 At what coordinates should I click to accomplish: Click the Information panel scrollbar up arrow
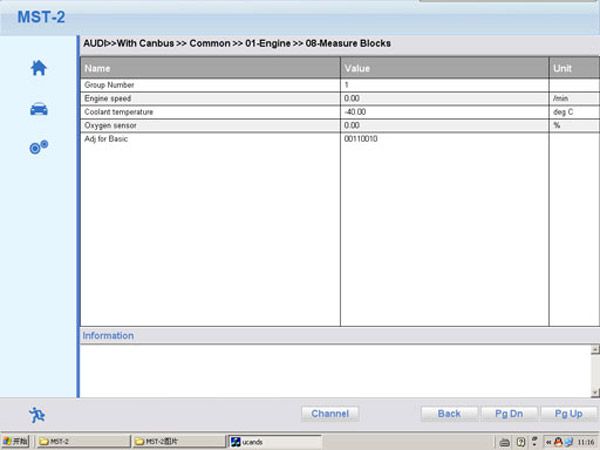coord(594,351)
